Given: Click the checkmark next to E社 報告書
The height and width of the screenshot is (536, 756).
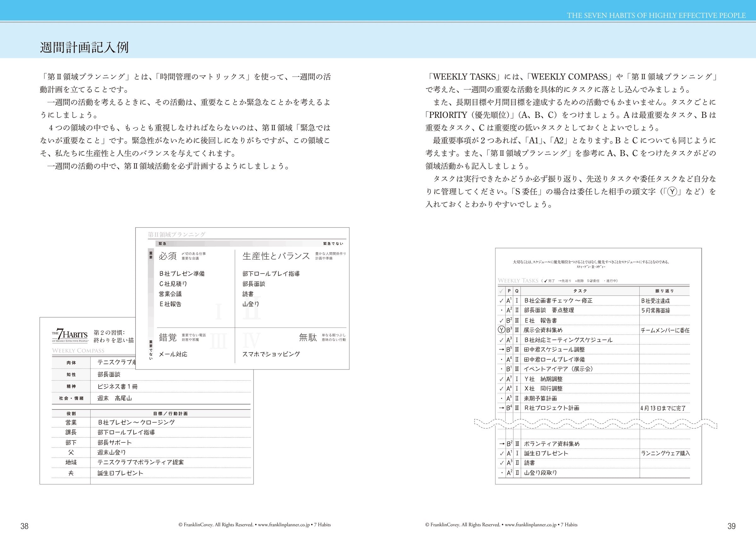Looking at the screenshot, I should pos(501,320).
